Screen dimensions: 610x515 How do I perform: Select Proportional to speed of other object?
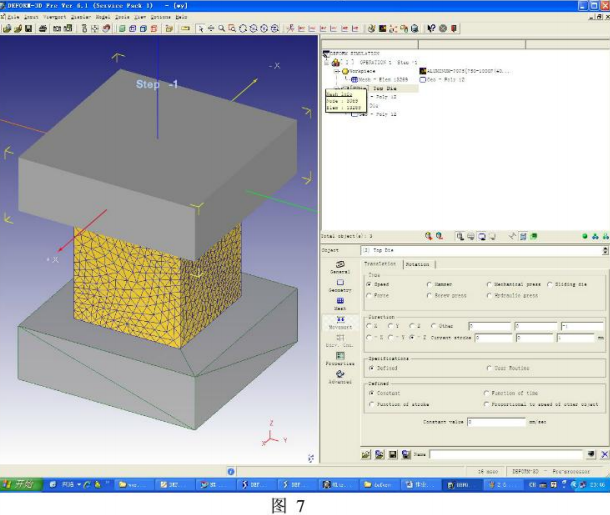point(486,405)
